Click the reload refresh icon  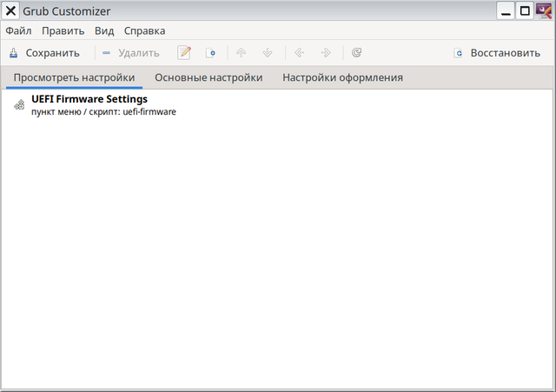pyautogui.click(x=356, y=53)
